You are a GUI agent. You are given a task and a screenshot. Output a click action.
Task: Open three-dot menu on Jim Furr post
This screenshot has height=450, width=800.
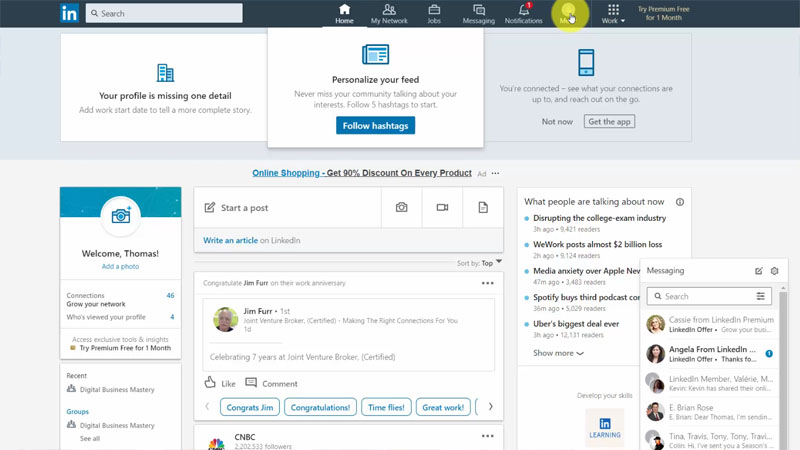(487, 283)
